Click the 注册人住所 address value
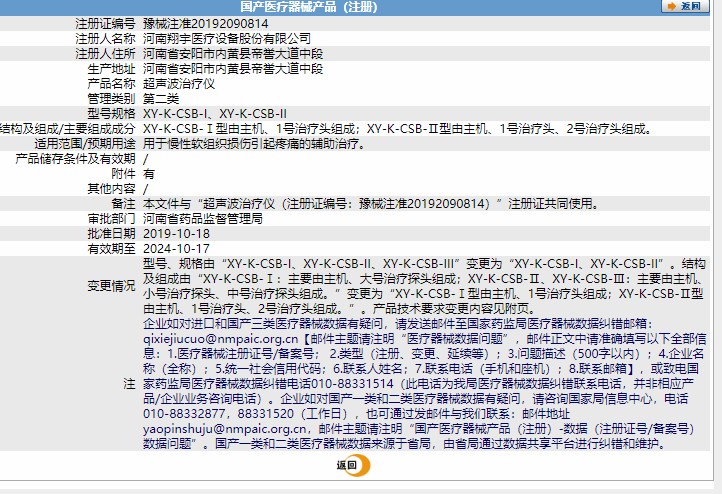 233,54
